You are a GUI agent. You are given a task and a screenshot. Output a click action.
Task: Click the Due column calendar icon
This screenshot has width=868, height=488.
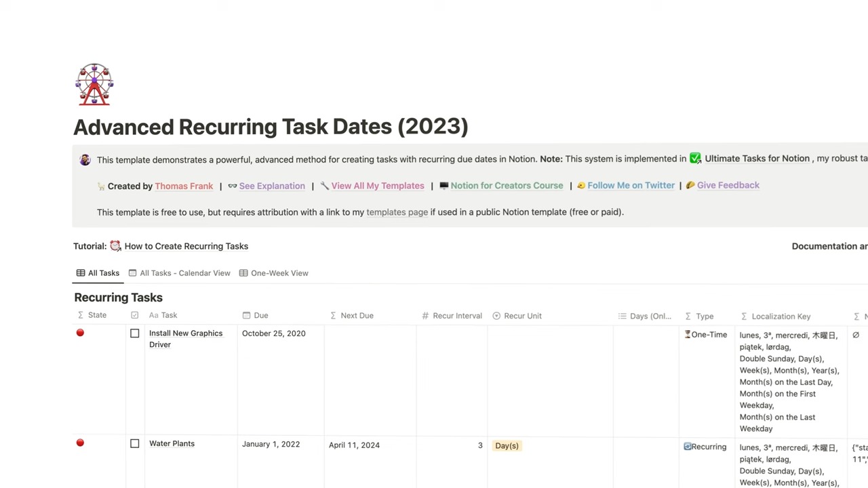tap(246, 315)
